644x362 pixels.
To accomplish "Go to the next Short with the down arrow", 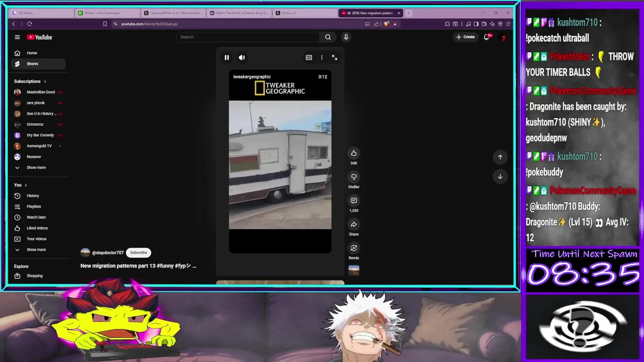I will (x=500, y=176).
